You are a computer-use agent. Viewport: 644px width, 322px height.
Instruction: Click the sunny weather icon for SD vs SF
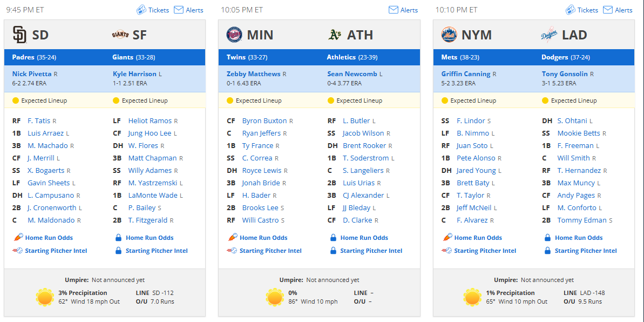point(44,297)
